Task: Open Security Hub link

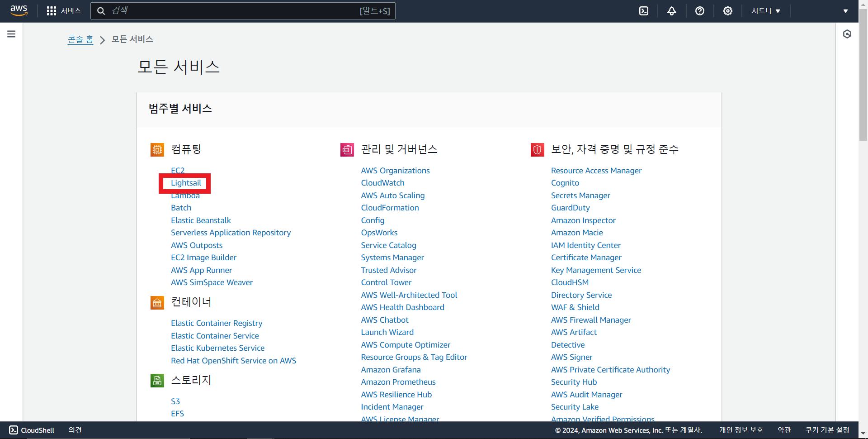Action: point(574,382)
